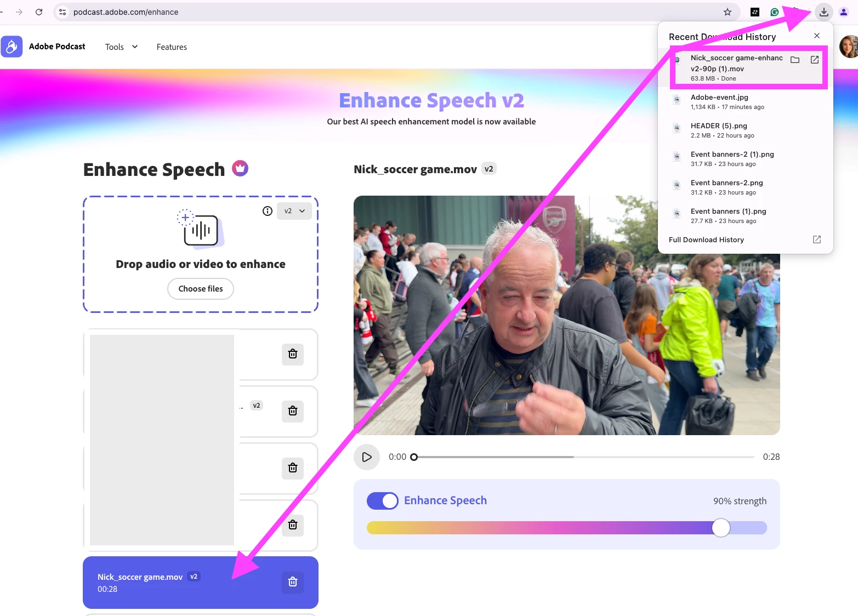
Task: Delete Nick_soccer game.mov from the file list
Action: pyautogui.click(x=293, y=582)
